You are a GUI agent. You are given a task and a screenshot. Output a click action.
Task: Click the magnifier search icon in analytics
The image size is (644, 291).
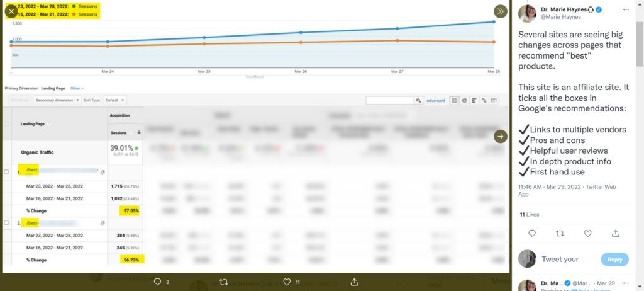point(418,100)
